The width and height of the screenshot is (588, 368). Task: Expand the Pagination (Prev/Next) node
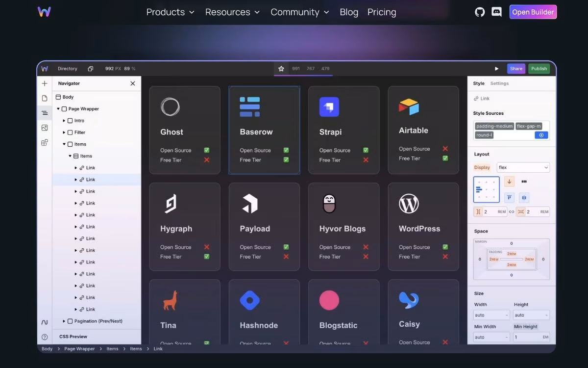coord(64,321)
